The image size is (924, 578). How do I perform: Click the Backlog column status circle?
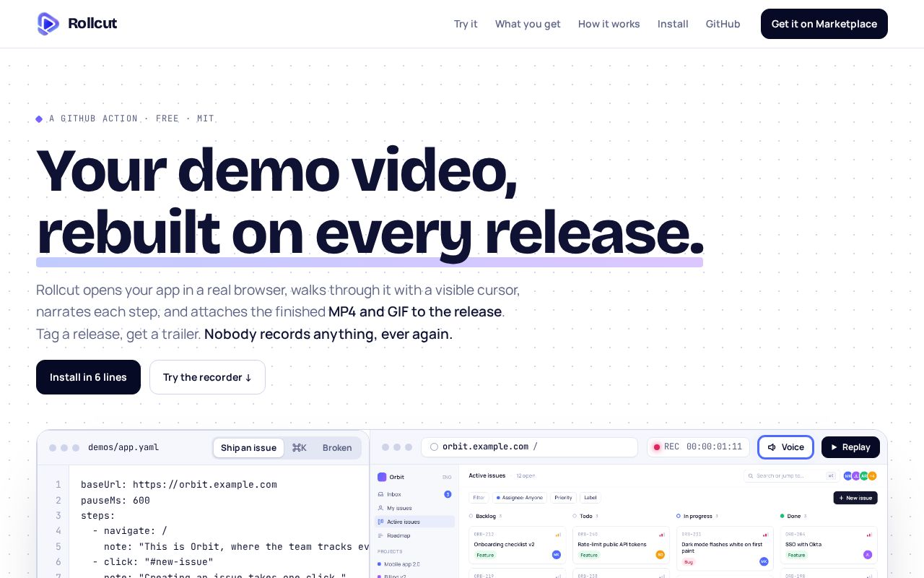(x=471, y=517)
